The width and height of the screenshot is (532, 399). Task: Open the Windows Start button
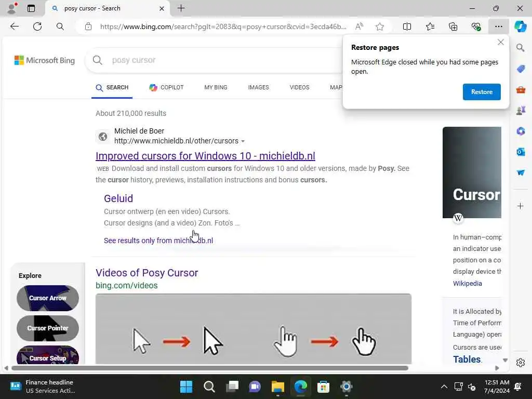pos(186,387)
